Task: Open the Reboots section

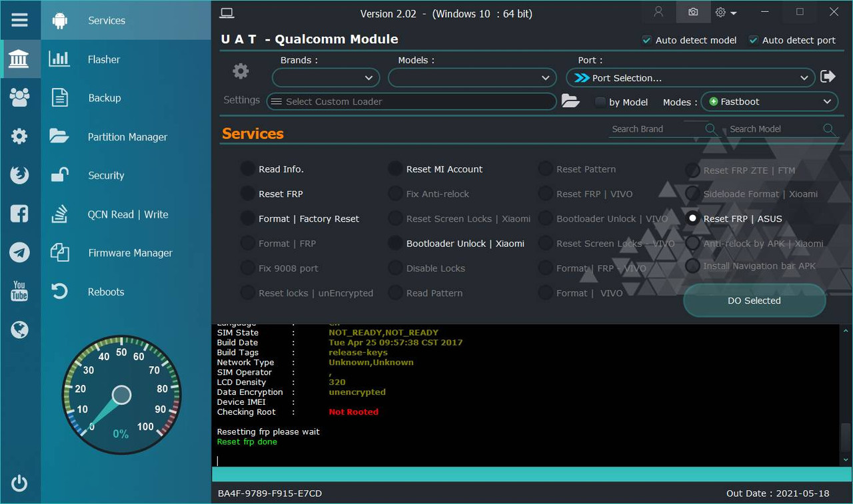Action: point(105,292)
